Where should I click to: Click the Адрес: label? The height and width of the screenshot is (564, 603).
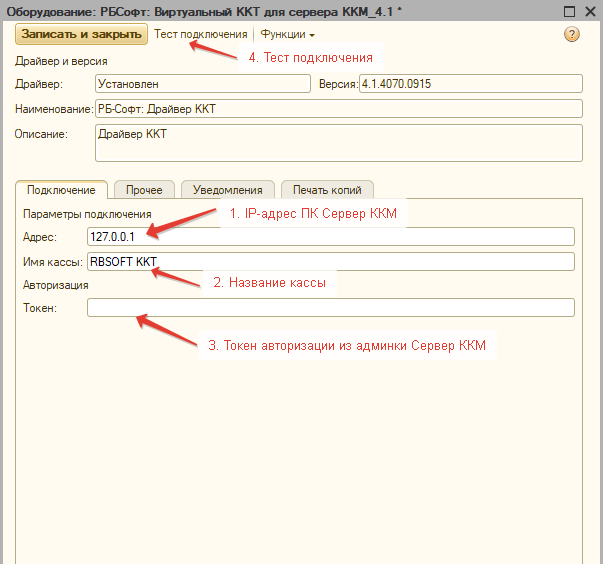coord(40,237)
